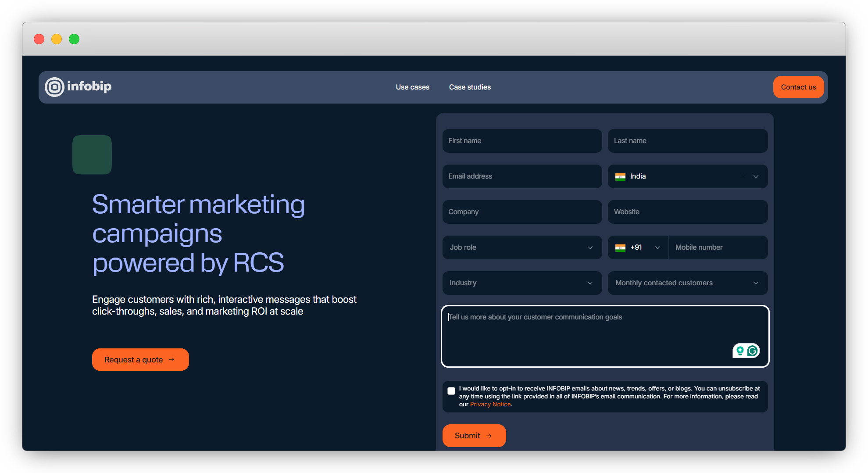Image resolution: width=868 pixels, height=473 pixels.
Task: Clear the selected India country value
Action: [x=743, y=176]
